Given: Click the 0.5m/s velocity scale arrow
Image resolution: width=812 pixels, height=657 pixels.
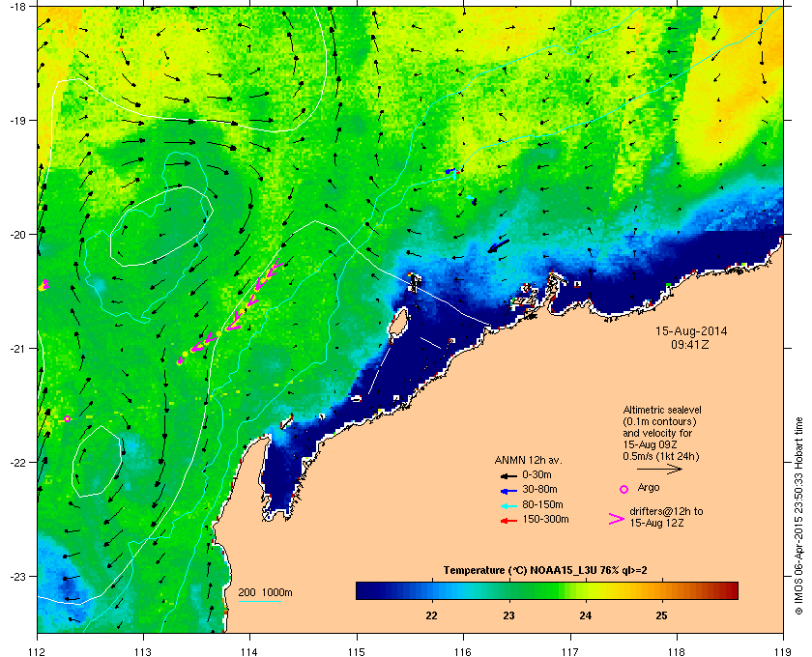Looking at the screenshot, I should point(659,470).
